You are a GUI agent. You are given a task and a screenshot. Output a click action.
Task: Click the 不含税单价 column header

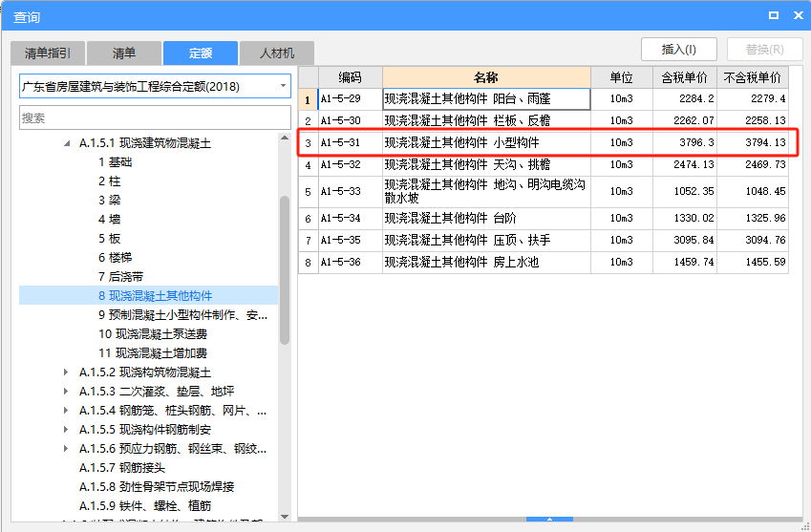coord(753,77)
